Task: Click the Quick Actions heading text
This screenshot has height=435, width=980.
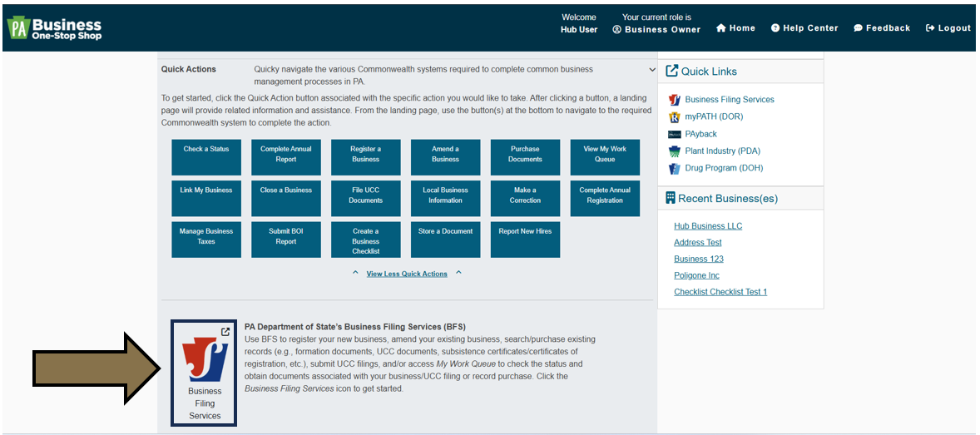Action: (x=189, y=69)
